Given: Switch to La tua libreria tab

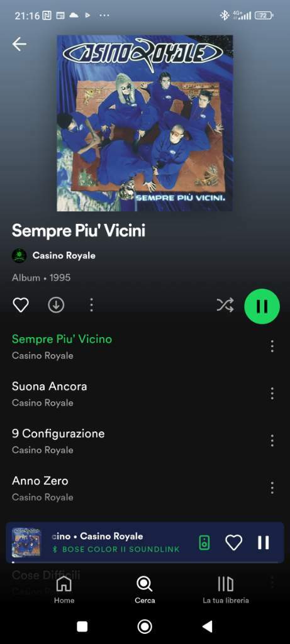Looking at the screenshot, I should [x=225, y=590].
